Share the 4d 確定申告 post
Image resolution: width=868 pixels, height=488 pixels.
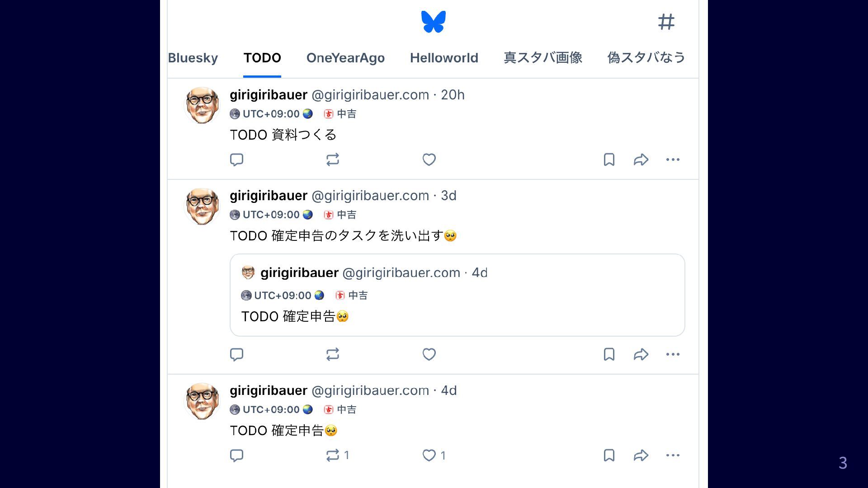pyautogui.click(x=641, y=455)
